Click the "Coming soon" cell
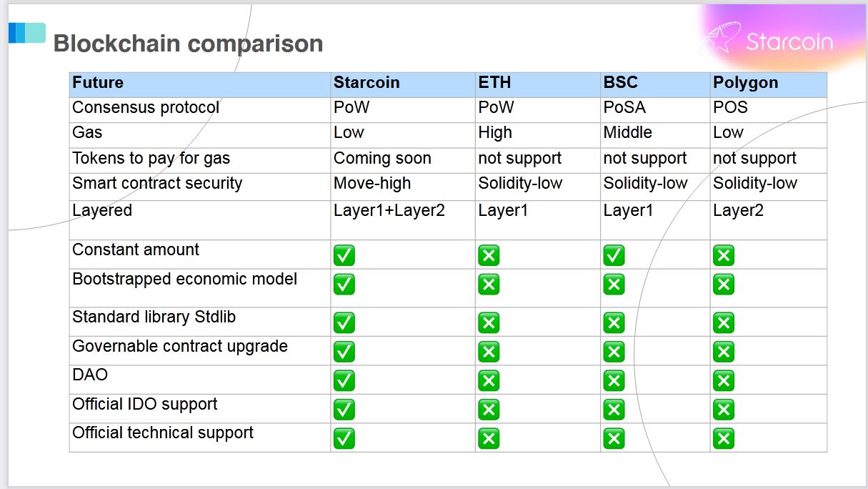This screenshot has height=489, width=868. (382, 159)
